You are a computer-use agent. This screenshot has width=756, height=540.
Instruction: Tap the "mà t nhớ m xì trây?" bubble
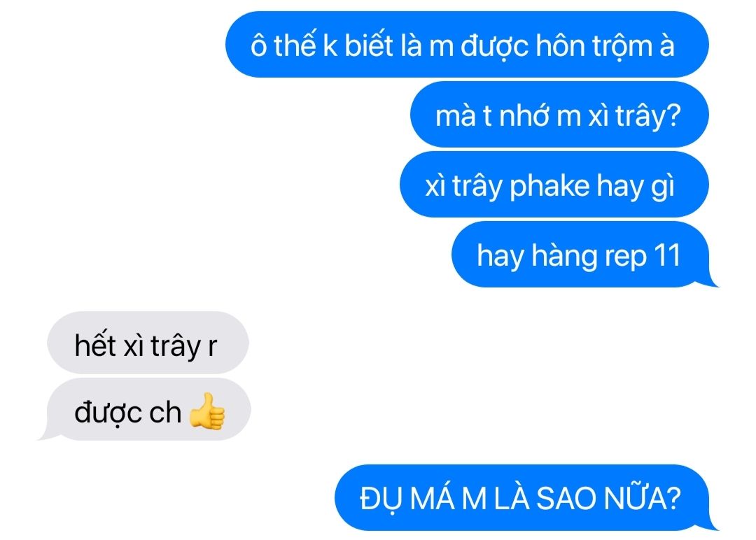tap(559, 115)
